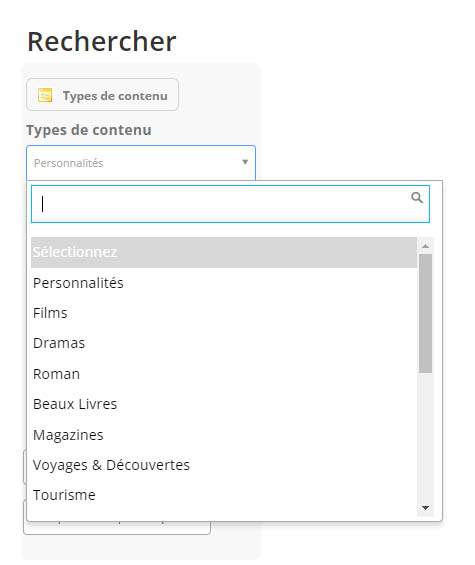Click the empty scrollbar track below the thumb

pyautogui.click(x=425, y=436)
